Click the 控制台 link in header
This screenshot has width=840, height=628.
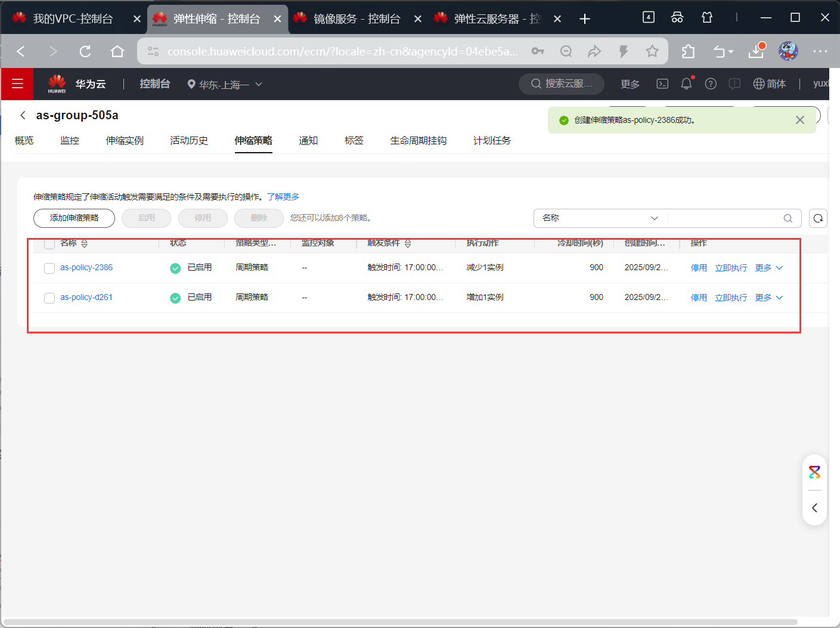coord(155,84)
